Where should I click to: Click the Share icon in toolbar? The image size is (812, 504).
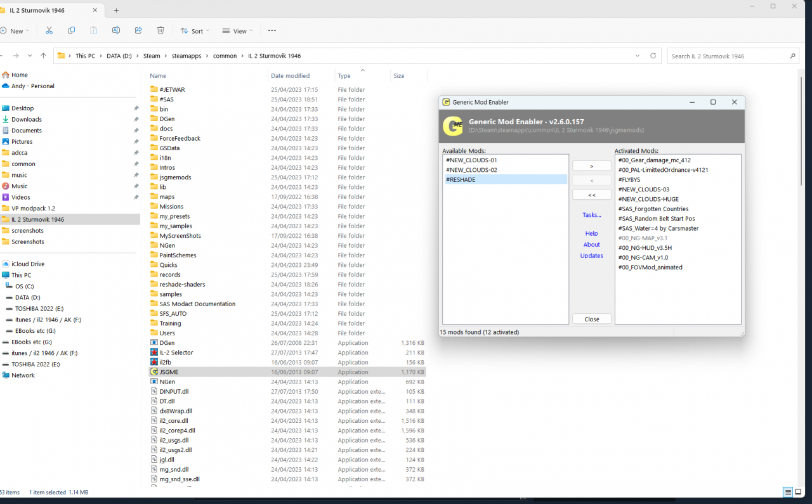pyautogui.click(x=138, y=30)
